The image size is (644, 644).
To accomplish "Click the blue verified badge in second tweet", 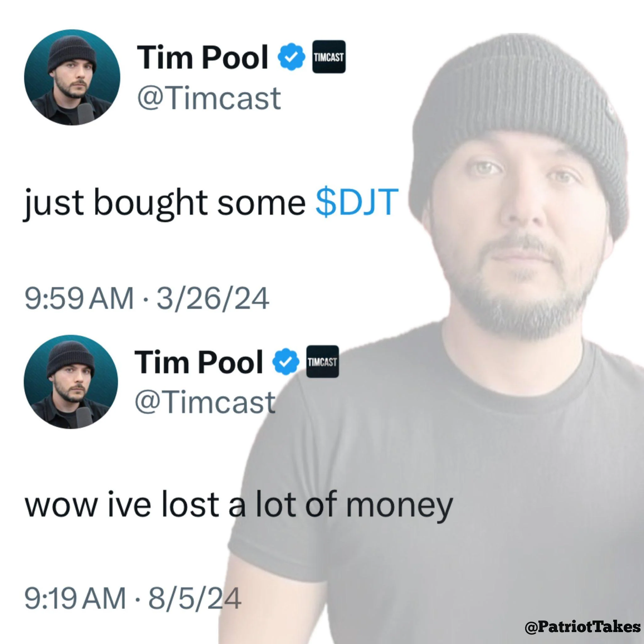I will click(x=286, y=362).
